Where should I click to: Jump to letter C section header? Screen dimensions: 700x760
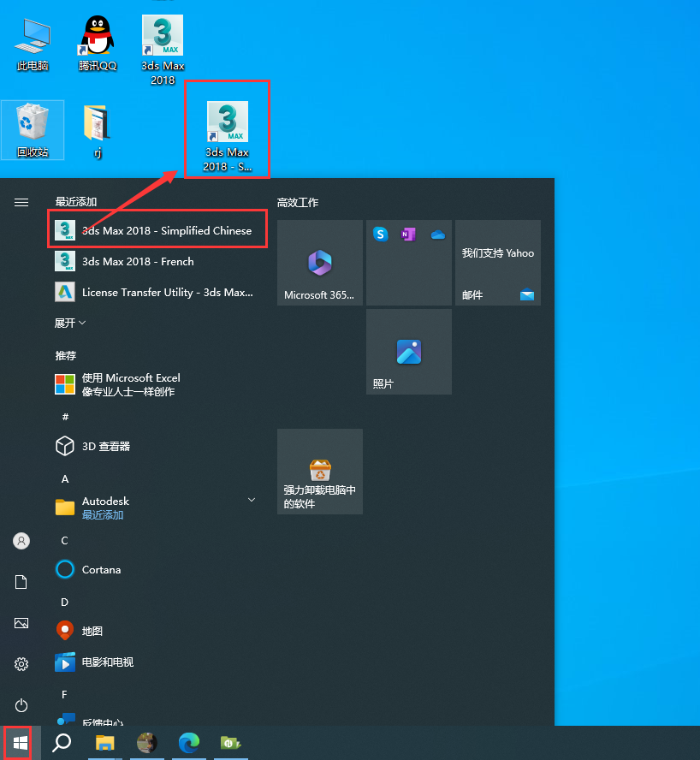[x=64, y=540]
